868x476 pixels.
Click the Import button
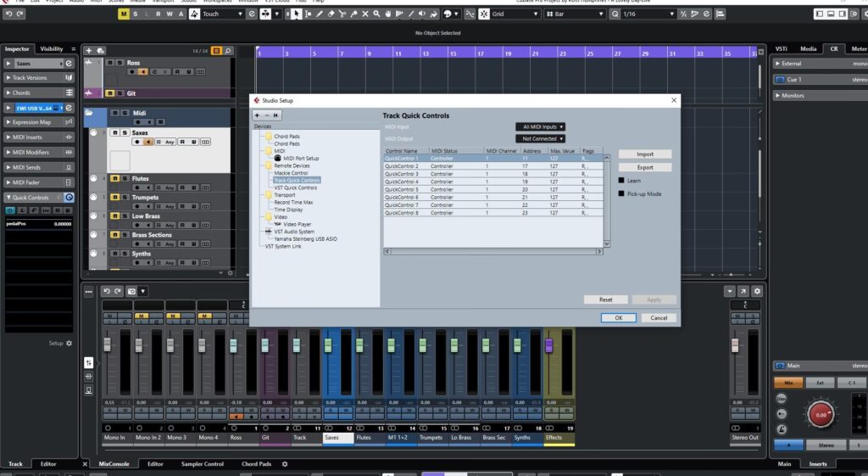point(645,154)
